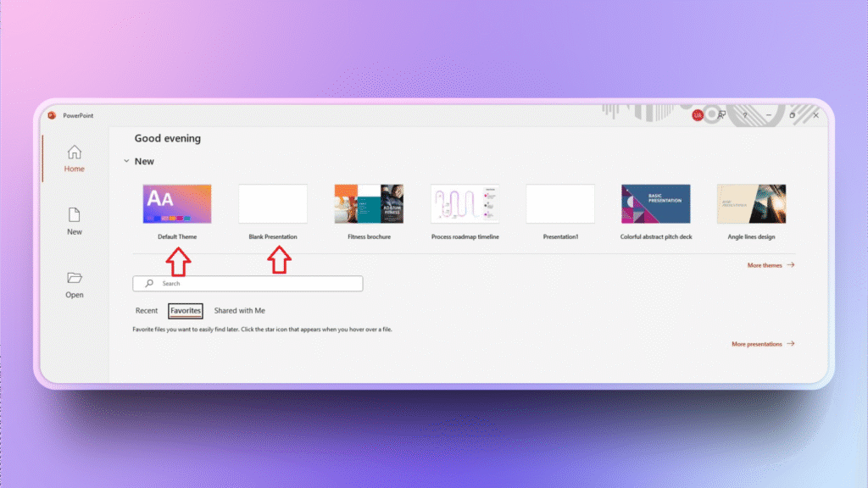Create a Blank Presentation

[273, 203]
